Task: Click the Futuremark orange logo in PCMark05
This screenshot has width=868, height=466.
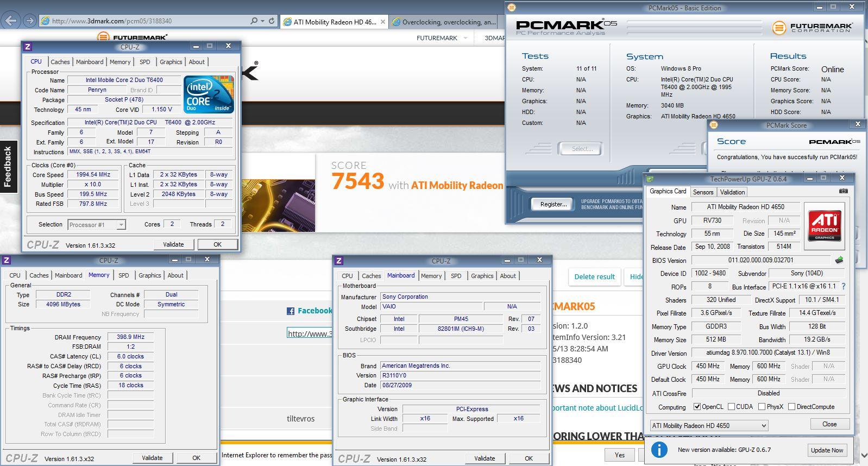Action: [779, 27]
